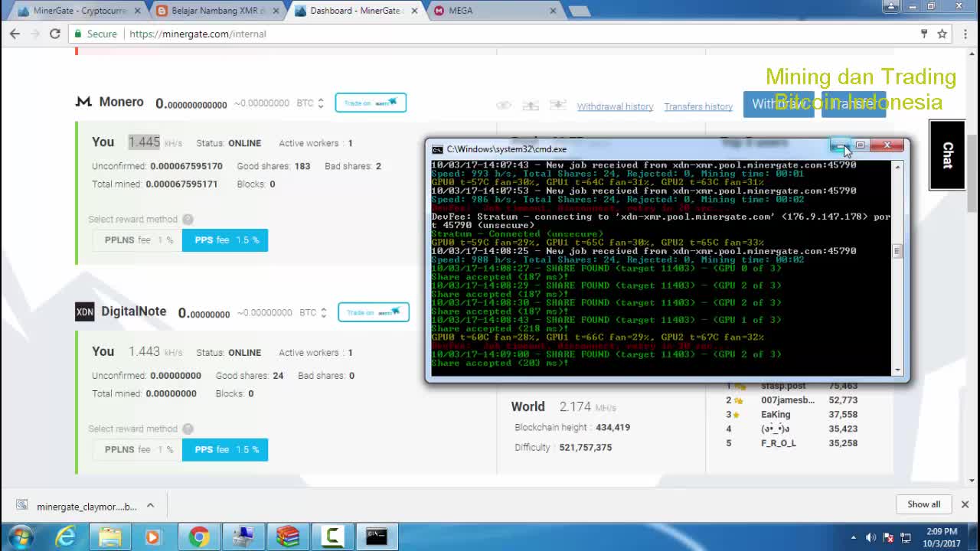Change the Monero balance currency from BTC
980x551 pixels.
[x=310, y=103]
